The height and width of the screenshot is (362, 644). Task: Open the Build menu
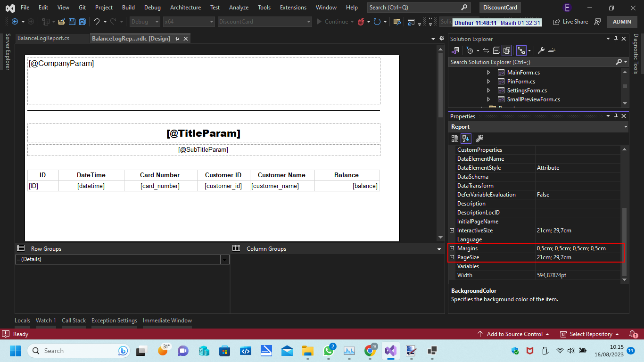tap(128, 7)
